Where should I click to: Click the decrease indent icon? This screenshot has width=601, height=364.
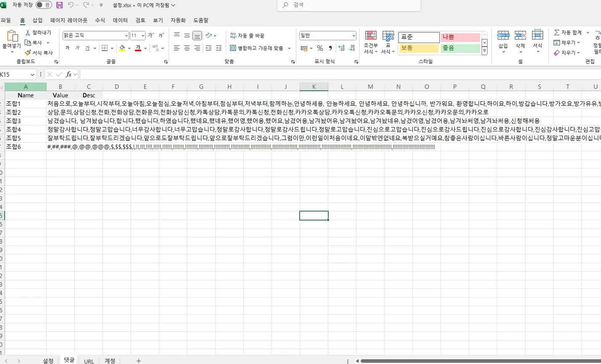click(x=208, y=48)
